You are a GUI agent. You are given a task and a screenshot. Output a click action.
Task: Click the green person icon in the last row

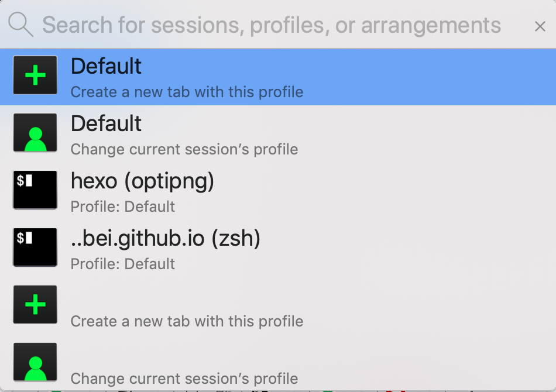35,362
